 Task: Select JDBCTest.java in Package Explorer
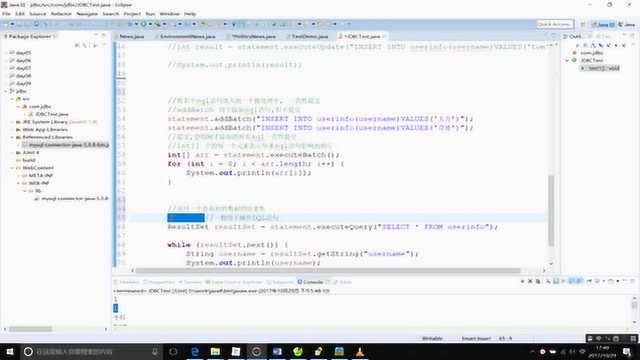51,114
